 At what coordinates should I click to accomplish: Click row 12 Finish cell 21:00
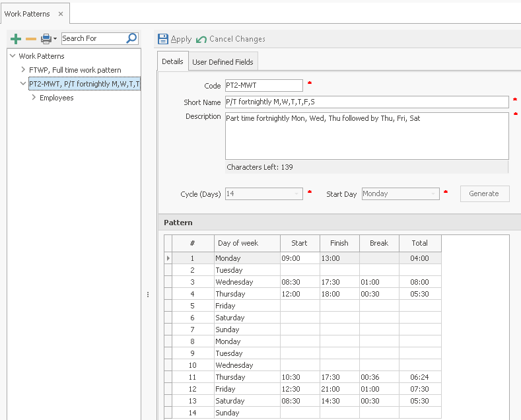pyautogui.click(x=339, y=389)
